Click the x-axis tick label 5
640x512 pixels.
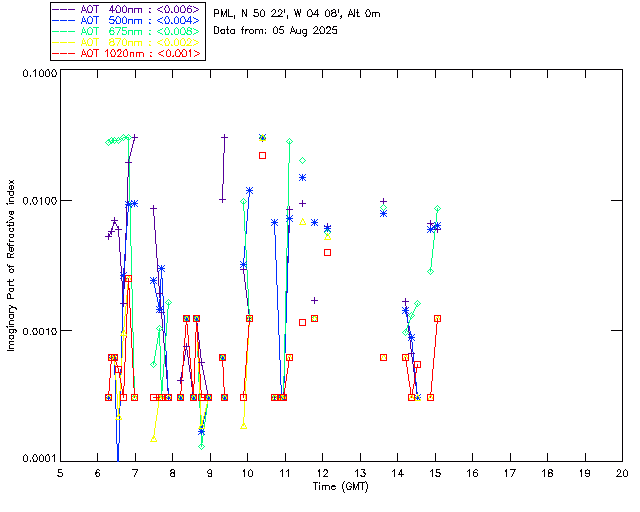point(60,472)
